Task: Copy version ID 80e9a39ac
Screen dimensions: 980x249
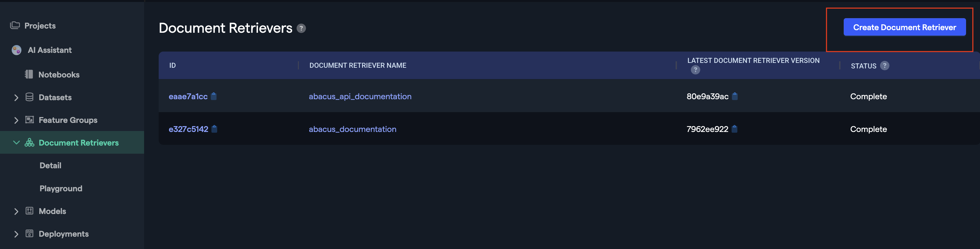Action: [x=735, y=96]
